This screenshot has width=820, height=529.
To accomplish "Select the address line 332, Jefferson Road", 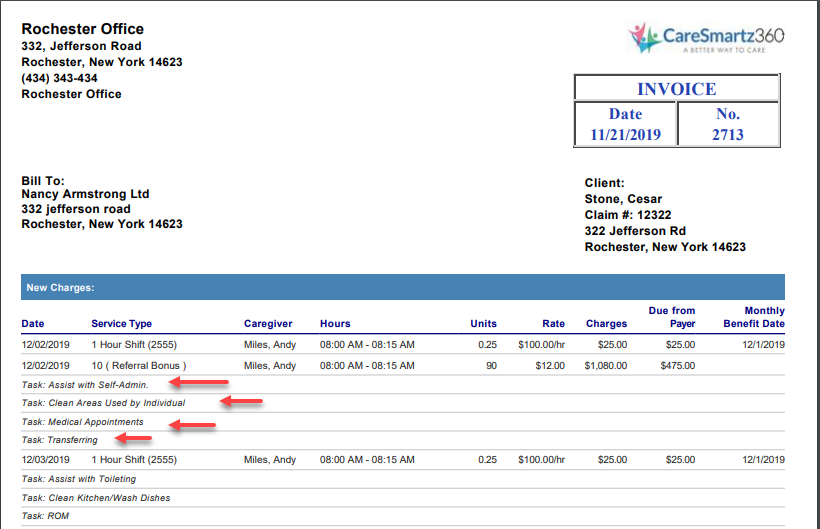I will pos(82,46).
